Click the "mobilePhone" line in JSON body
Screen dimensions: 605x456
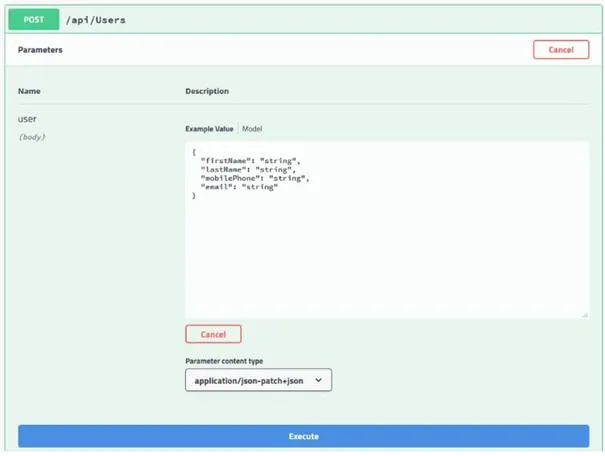click(x=255, y=178)
